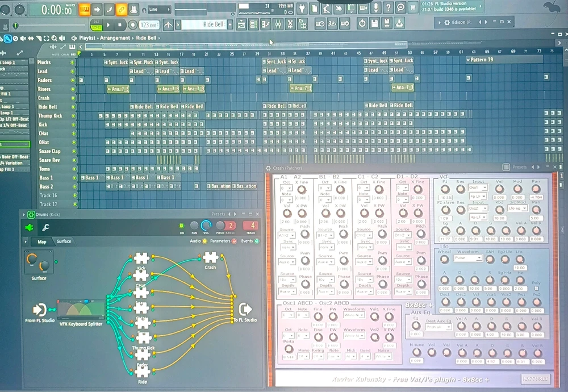Viewport: 568px width, 392px height.
Task: Toggle the orange typing keyboard to piano button
Action: pyautogui.click(x=85, y=10)
